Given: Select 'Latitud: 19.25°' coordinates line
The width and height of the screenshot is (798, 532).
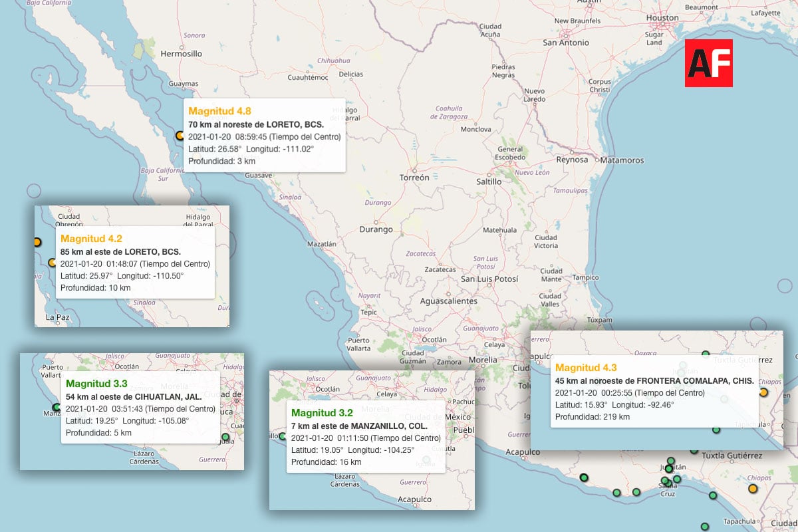Looking at the screenshot, I should point(128,420).
